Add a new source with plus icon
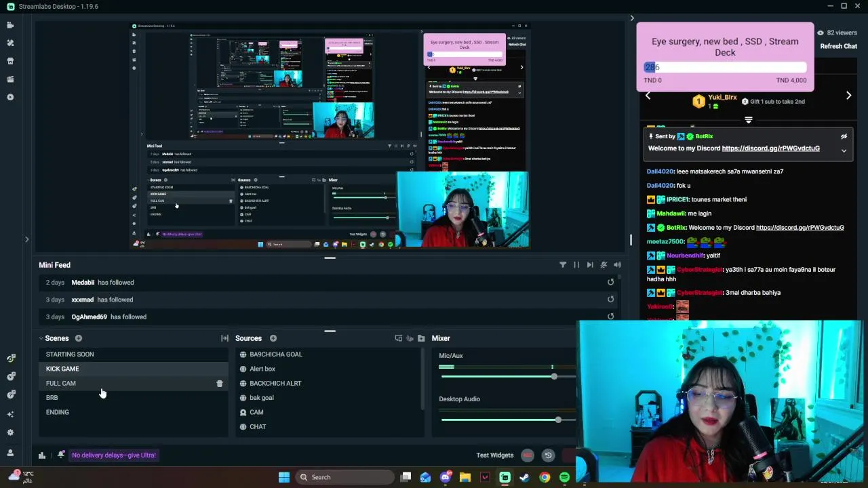Viewport: 868px width, 488px height. pyautogui.click(x=273, y=338)
